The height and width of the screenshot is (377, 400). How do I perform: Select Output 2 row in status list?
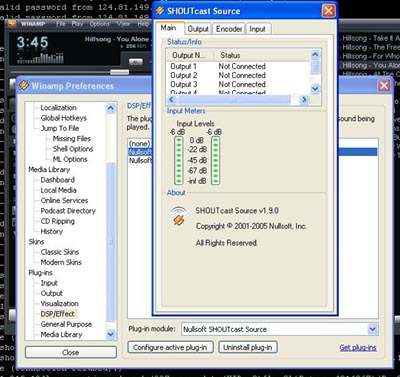click(238, 75)
